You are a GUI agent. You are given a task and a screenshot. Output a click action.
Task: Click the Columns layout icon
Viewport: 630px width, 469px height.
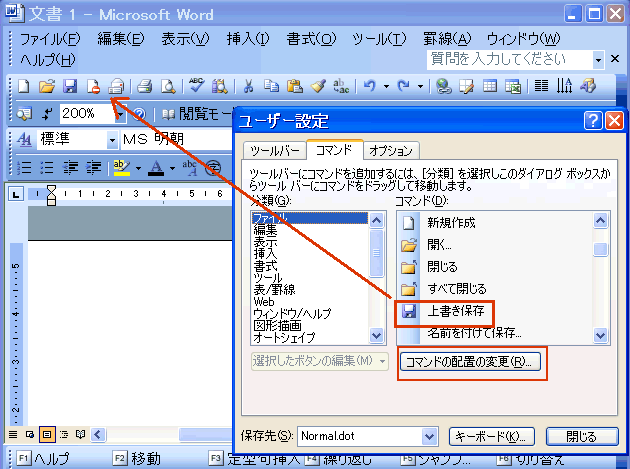pyautogui.click(x=541, y=86)
